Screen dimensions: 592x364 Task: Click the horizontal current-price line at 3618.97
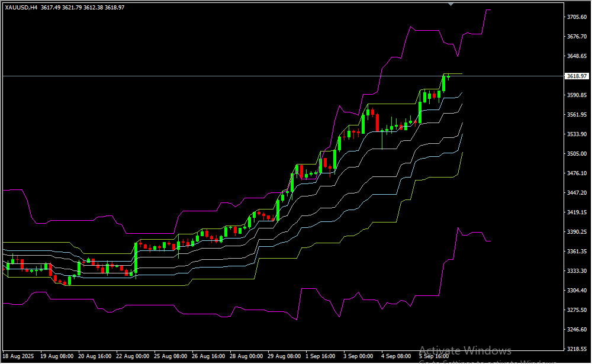[x=237, y=76]
